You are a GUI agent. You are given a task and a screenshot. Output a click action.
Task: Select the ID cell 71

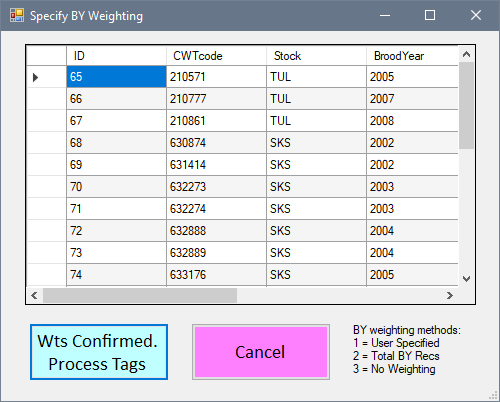coord(116,209)
